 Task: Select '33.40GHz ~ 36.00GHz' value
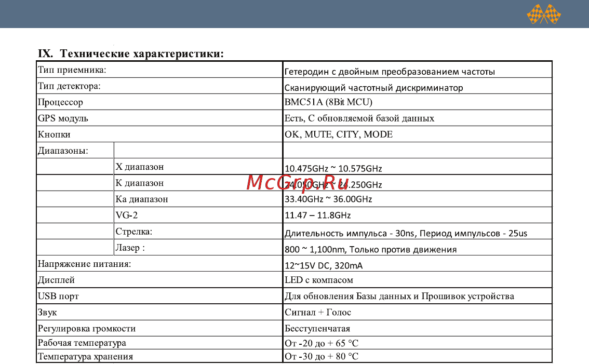click(328, 199)
